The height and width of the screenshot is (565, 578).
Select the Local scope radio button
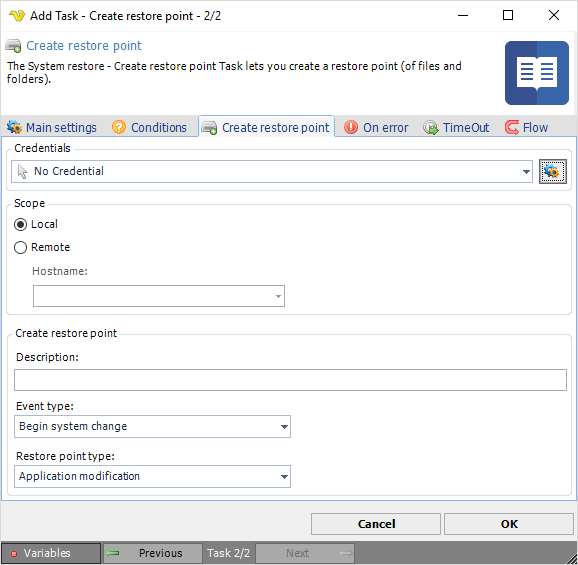20,224
